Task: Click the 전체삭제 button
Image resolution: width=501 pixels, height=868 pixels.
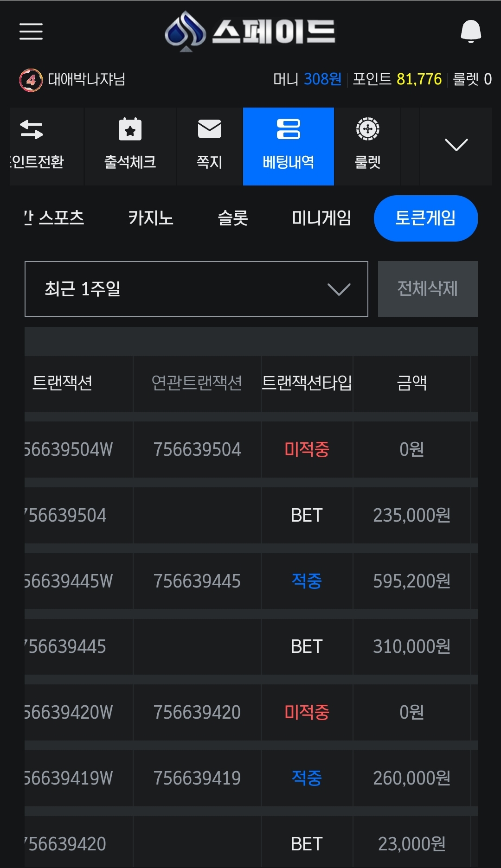Action: [x=428, y=289]
